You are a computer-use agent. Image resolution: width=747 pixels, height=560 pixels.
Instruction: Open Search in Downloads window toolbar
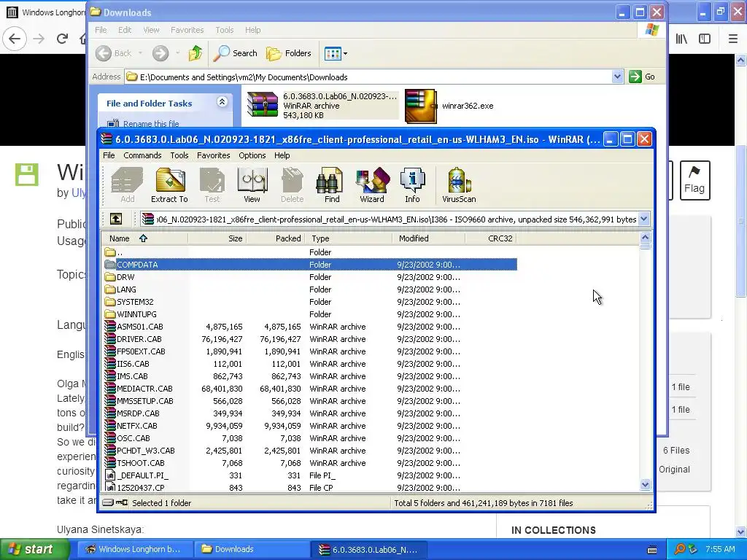[x=236, y=53]
